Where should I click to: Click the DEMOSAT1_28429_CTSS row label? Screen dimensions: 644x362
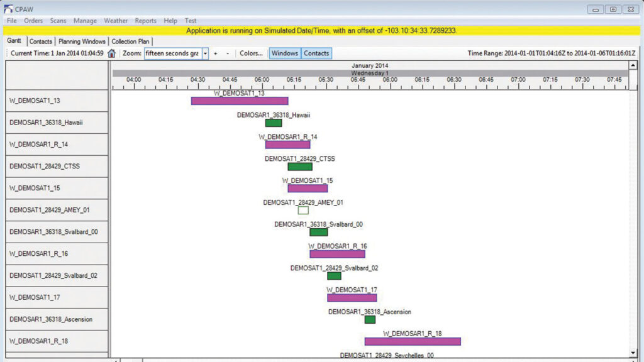57,167
